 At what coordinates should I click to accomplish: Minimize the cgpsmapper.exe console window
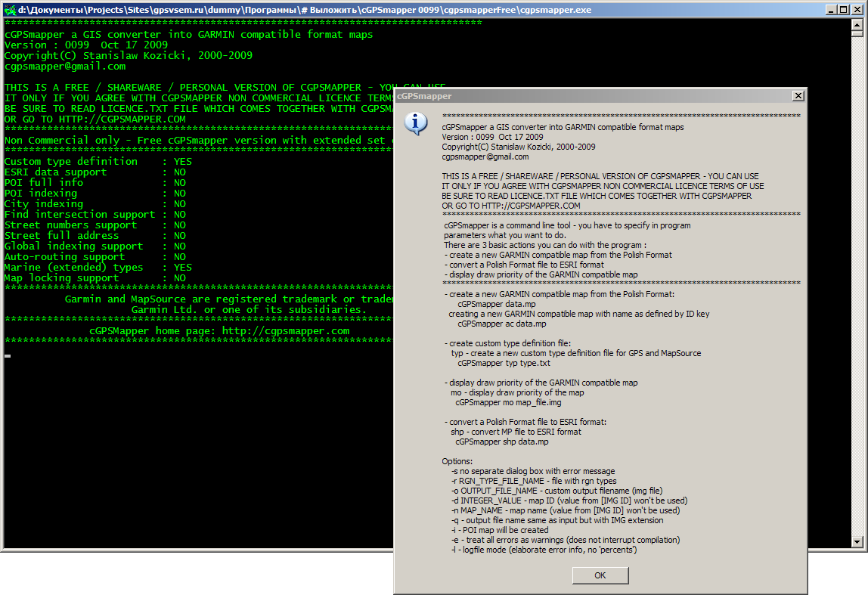click(x=831, y=9)
